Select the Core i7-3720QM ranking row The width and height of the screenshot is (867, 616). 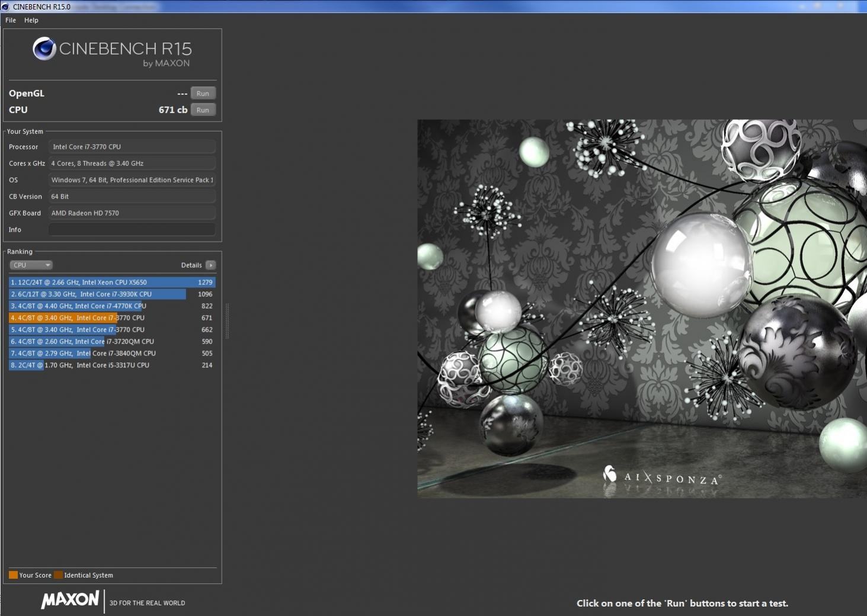click(112, 342)
